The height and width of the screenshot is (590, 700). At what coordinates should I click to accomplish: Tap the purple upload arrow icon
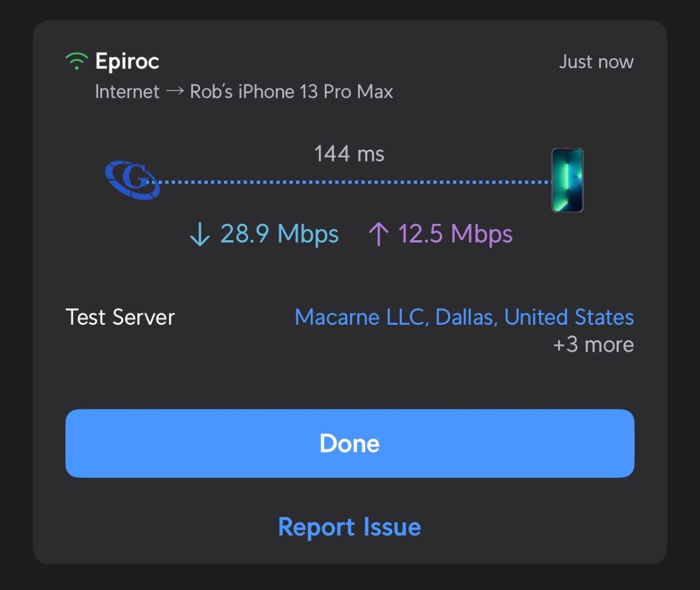coord(379,234)
